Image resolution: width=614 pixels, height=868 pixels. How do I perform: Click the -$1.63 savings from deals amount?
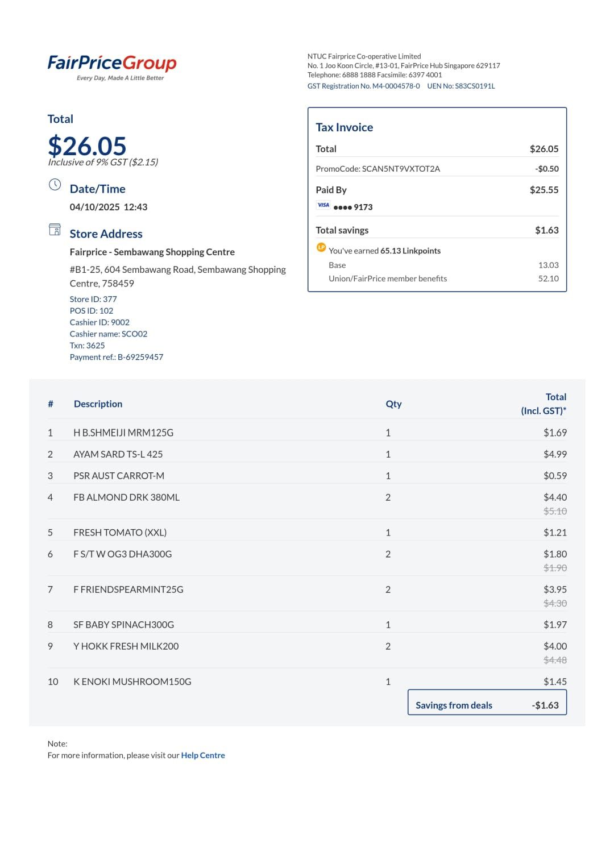click(x=545, y=705)
